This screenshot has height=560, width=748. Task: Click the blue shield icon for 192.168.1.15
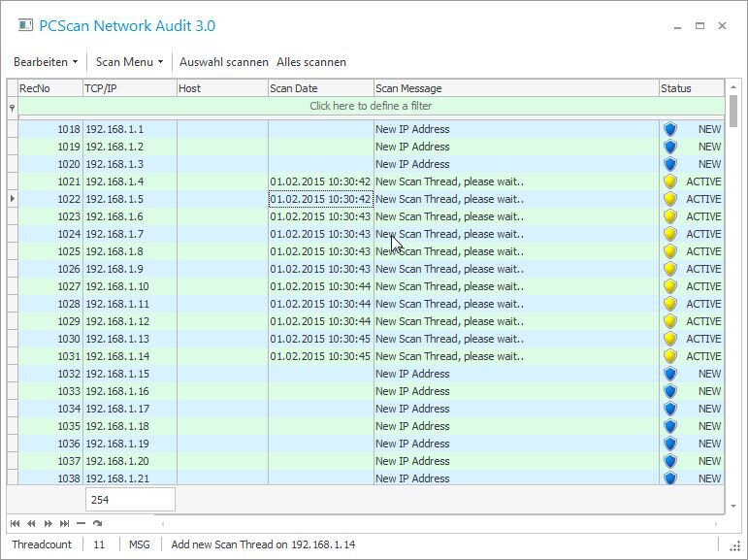670,374
